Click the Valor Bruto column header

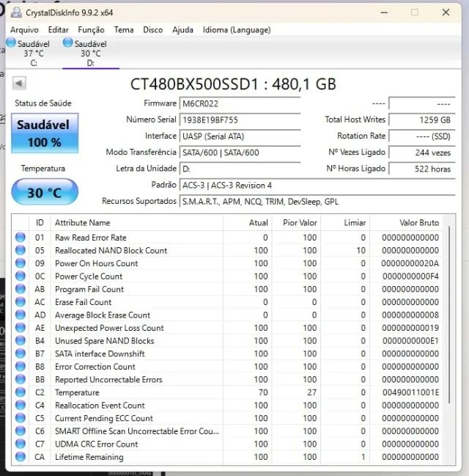(x=407, y=223)
